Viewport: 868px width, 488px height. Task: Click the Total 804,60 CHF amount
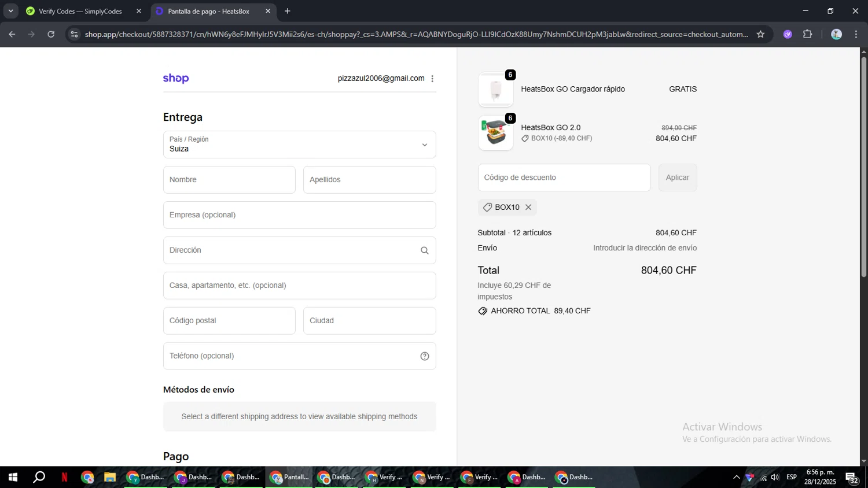[668, 270]
